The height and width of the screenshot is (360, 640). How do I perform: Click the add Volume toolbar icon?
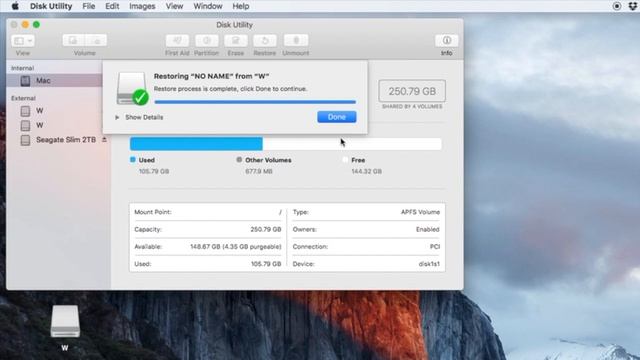73,40
